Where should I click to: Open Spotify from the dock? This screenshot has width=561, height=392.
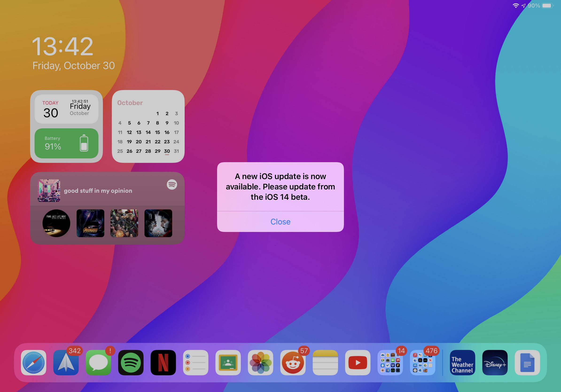click(x=131, y=362)
